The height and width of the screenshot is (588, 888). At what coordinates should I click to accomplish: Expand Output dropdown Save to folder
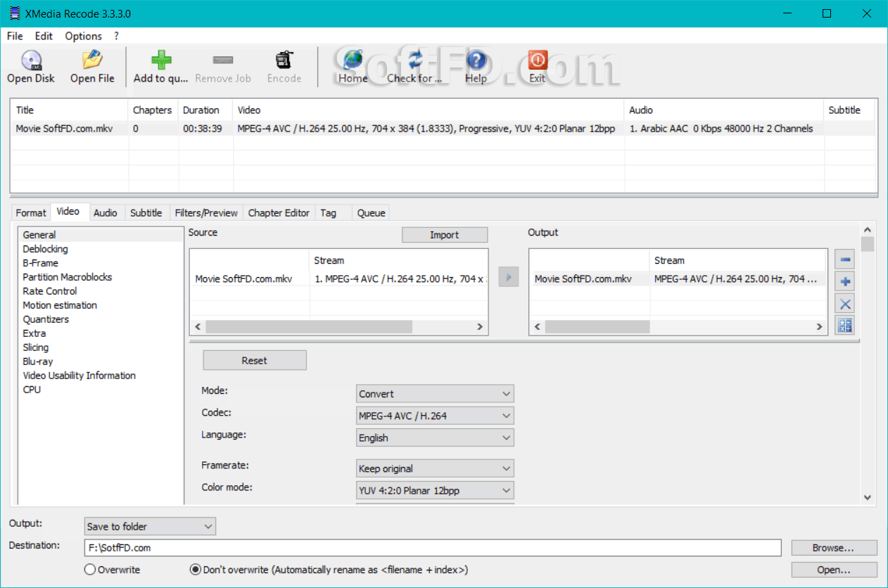(x=150, y=526)
